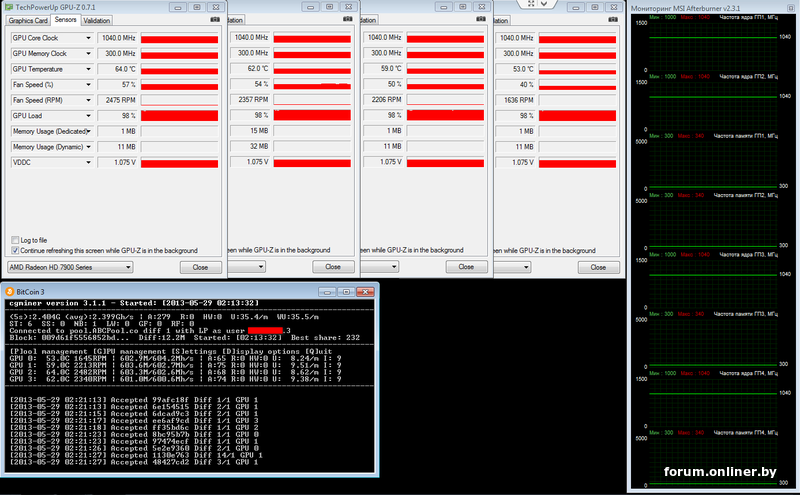This screenshot has height=495, width=800.
Task: Close the MSI Afterburner monitoring window
Action: 791,8
